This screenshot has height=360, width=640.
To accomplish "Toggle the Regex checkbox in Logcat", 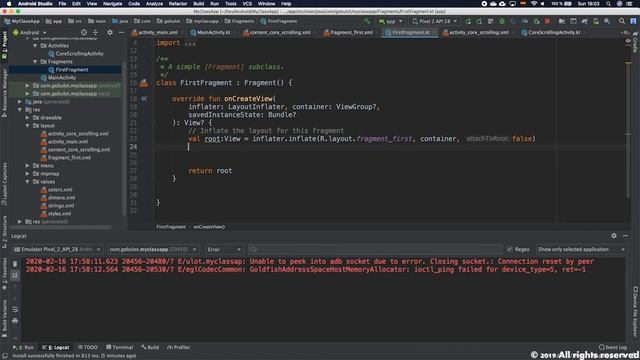I will [x=510, y=249].
